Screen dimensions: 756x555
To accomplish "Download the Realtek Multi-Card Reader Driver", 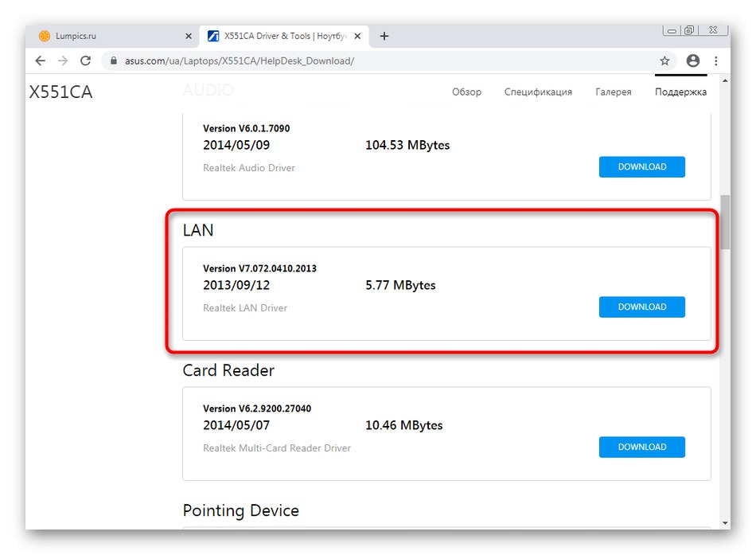I will point(641,448).
